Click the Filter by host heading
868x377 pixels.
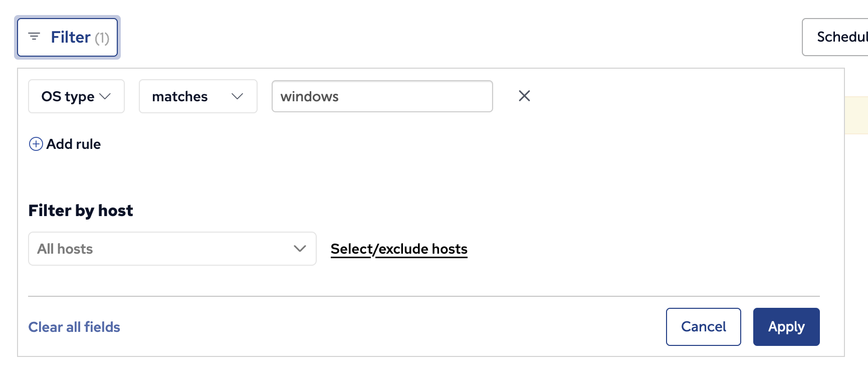click(x=81, y=211)
